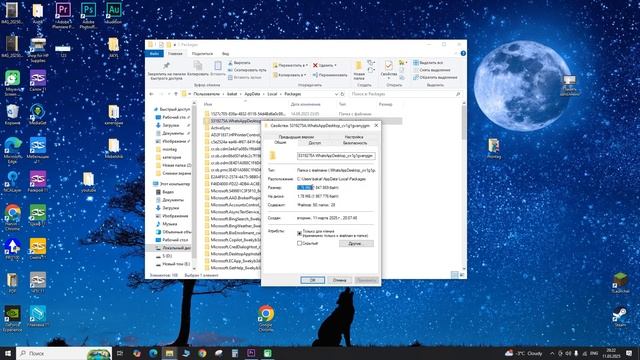Toggle the Read-only attribute checkbox

click(x=299, y=233)
